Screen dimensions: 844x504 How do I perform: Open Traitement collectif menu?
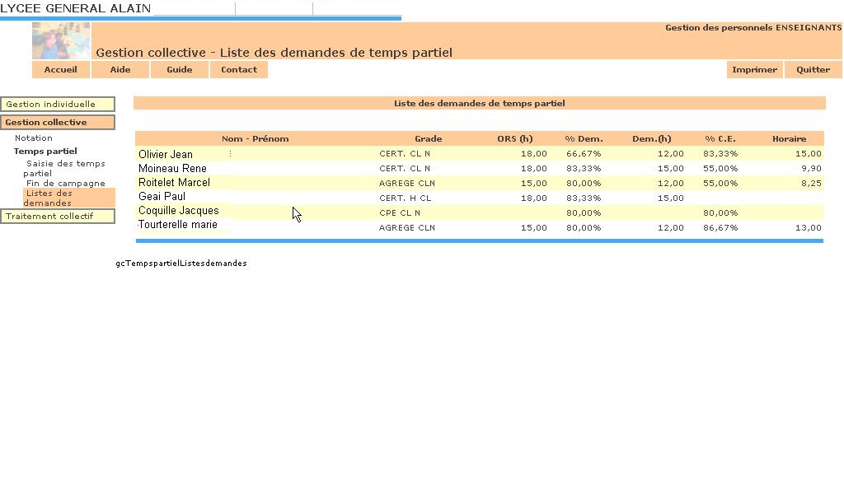pyautogui.click(x=58, y=217)
